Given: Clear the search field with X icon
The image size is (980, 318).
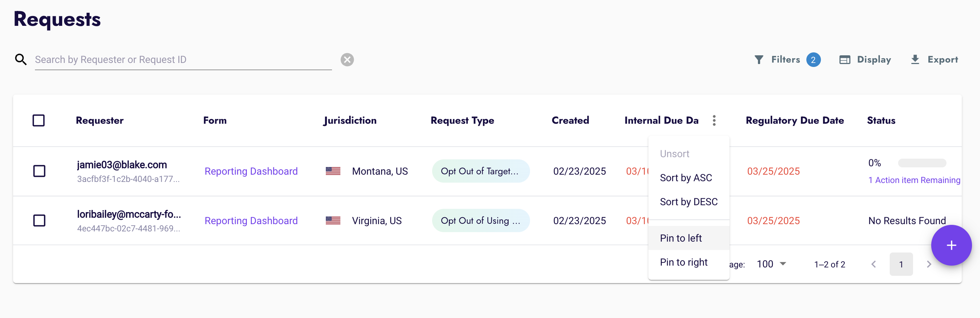Looking at the screenshot, I should pyautogui.click(x=347, y=60).
